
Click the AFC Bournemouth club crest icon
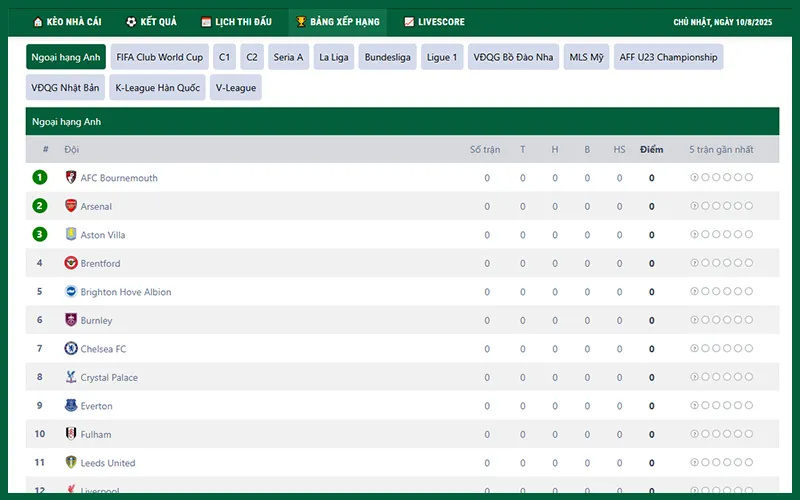[71, 177]
